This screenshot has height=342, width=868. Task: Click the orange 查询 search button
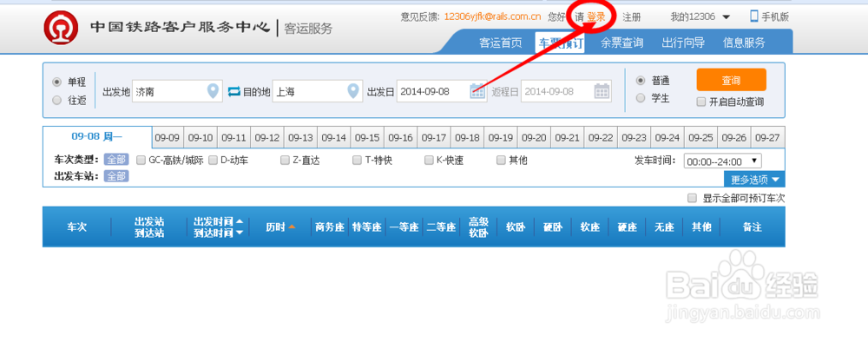click(731, 80)
